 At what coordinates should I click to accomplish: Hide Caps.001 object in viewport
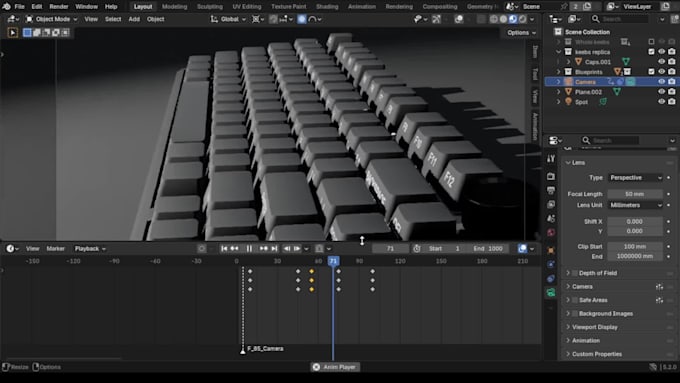tap(661, 62)
